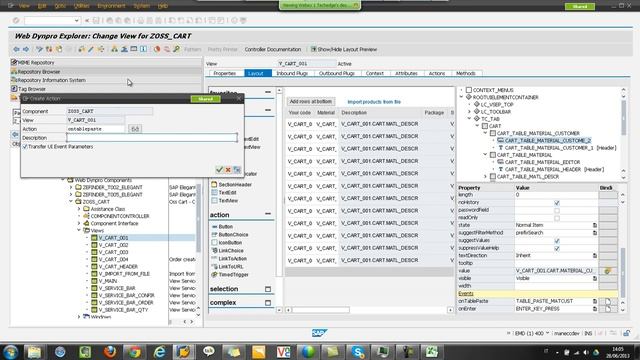Viewport: 640px width, 360px height.
Task: Click the red pie activation icon in toolbar
Action: (157, 49)
